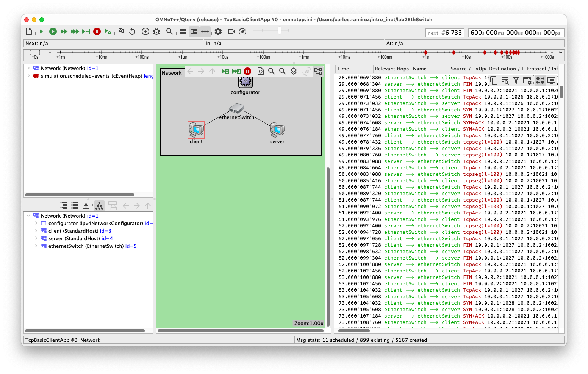This screenshot has width=588, height=374.
Task: Expand configurator (Ipv4NetworkConfigurator) row
Action: (36, 223)
